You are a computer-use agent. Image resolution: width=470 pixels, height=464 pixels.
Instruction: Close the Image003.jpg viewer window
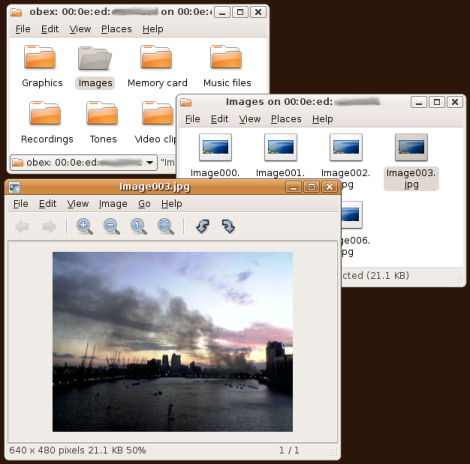click(x=330, y=187)
